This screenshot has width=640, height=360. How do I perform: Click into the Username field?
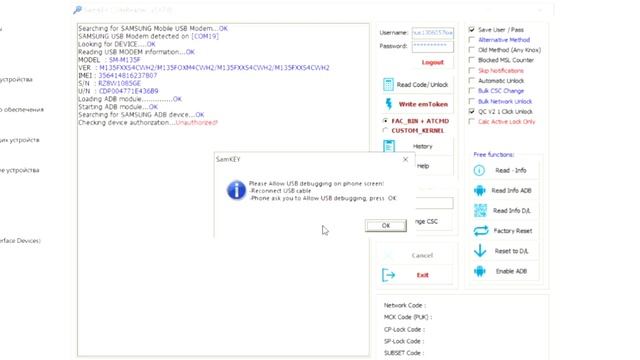point(433,33)
